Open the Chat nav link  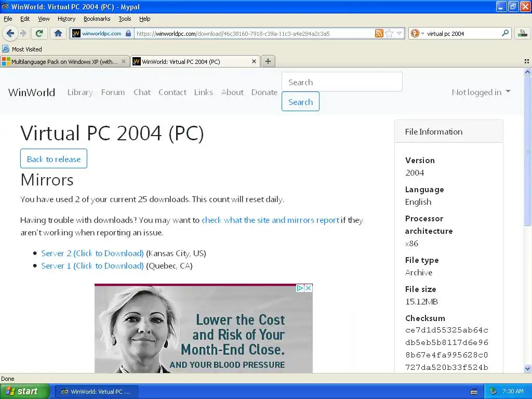pyautogui.click(x=142, y=92)
